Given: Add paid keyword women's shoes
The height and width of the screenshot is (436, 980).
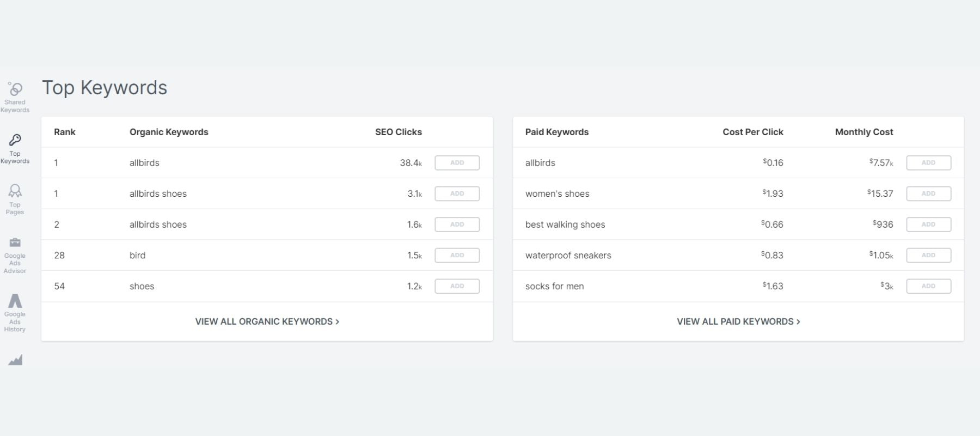Looking at the screenshot, I should 929,193.
